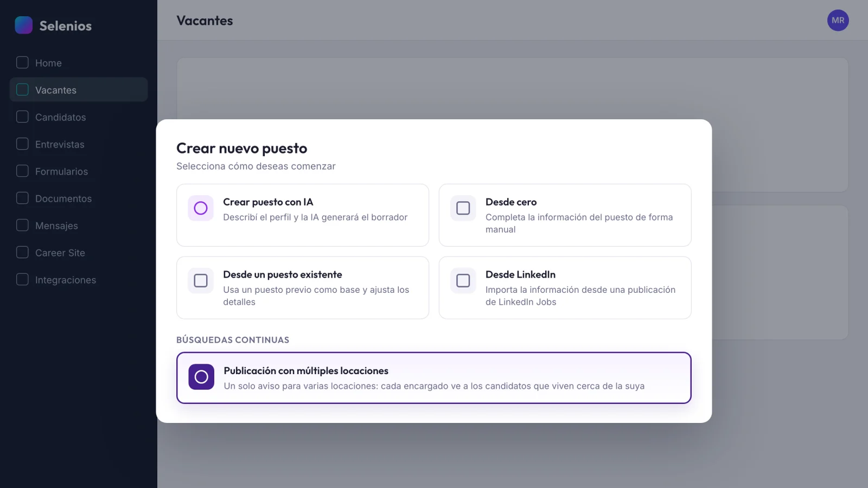The width and height of the screenshot is (868, 488).
Task: Click the Vacantes sidebar label
Action: (x=56, y=90)
